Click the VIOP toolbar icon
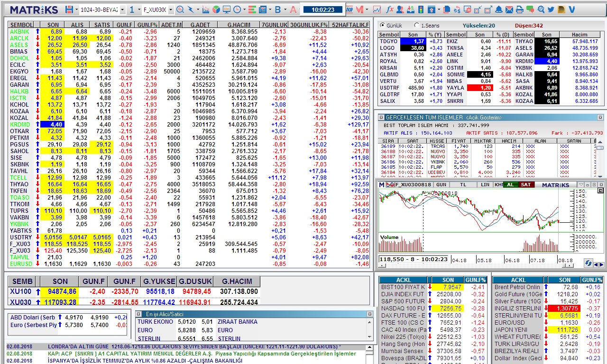The height and width of the screenshot is (364, 607). click(349, 9)
